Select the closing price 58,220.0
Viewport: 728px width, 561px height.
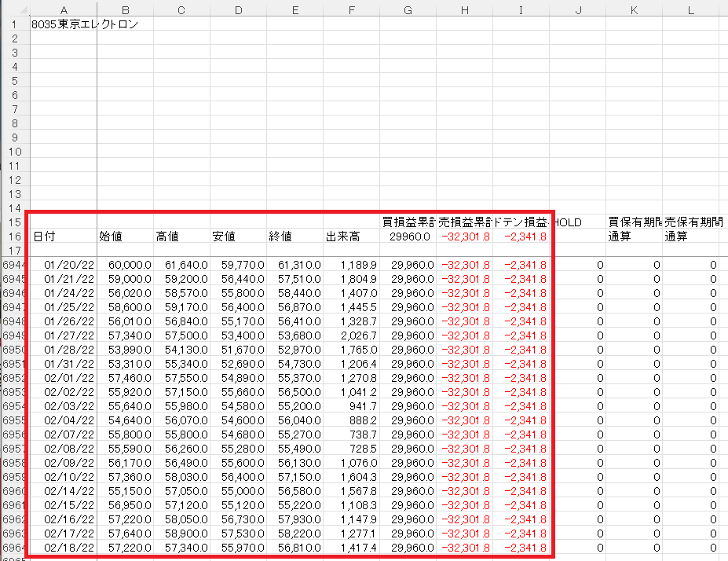coord(295,533)
